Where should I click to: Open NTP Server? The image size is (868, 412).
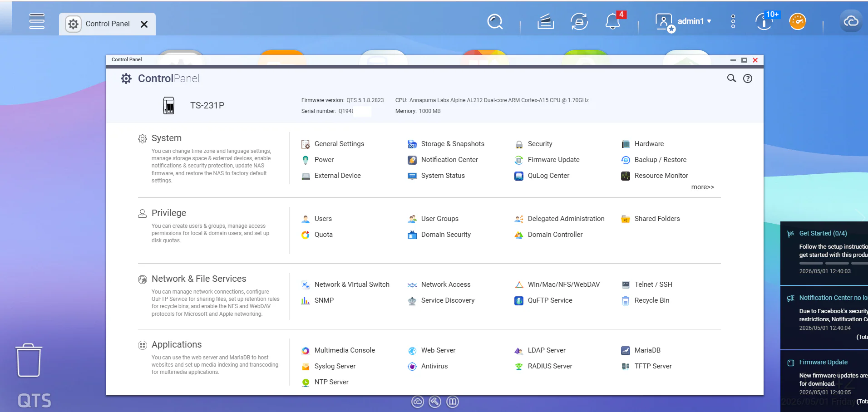[x=325, y=382]
